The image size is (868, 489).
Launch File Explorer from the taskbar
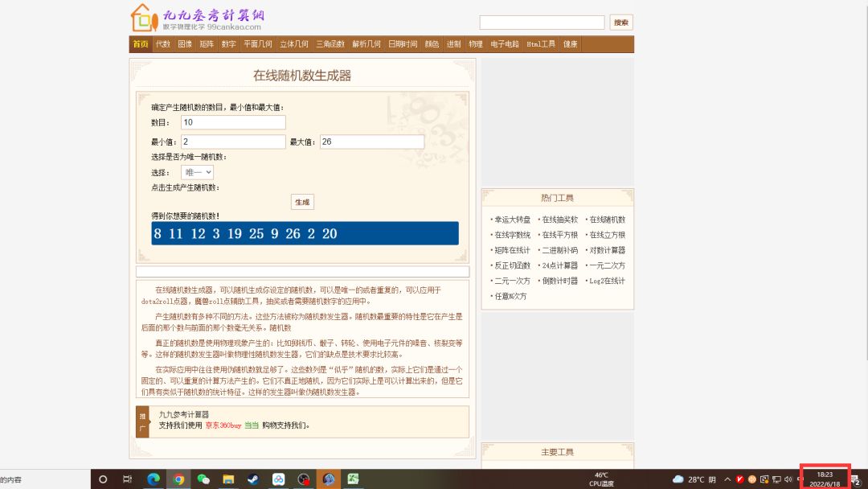click(x=228, y=479)
